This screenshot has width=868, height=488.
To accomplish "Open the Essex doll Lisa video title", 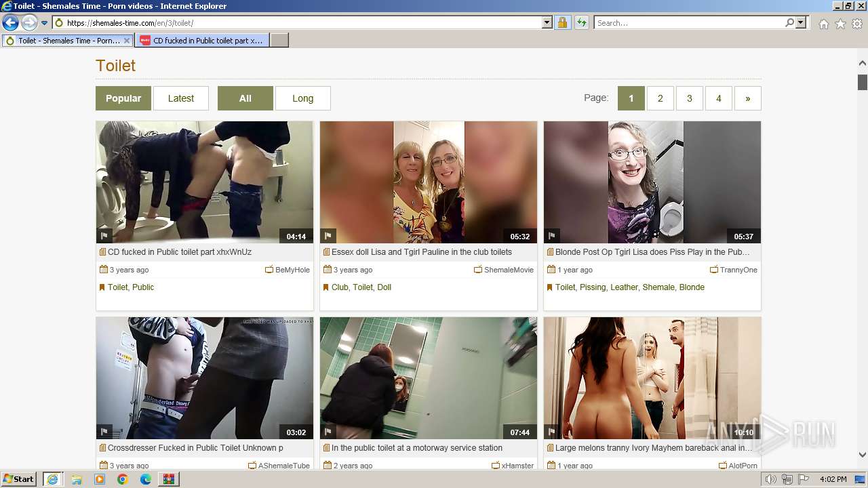I will pos(422,252).
